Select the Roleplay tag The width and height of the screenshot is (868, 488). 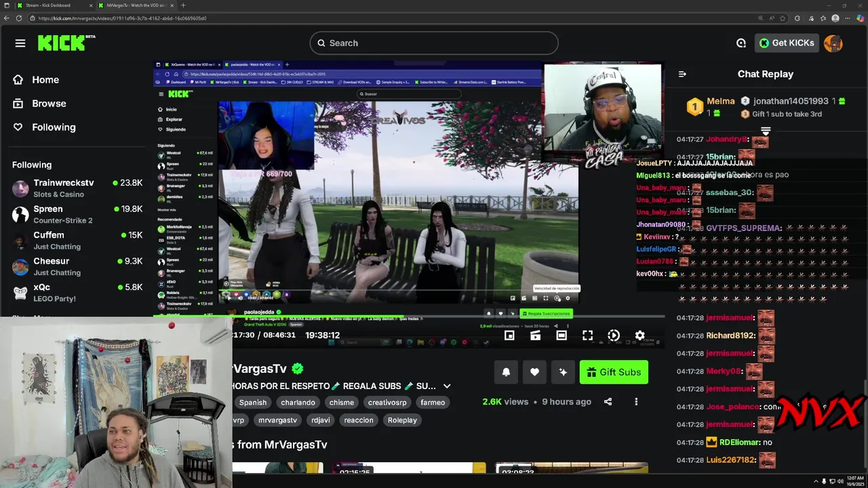(402, 420)
